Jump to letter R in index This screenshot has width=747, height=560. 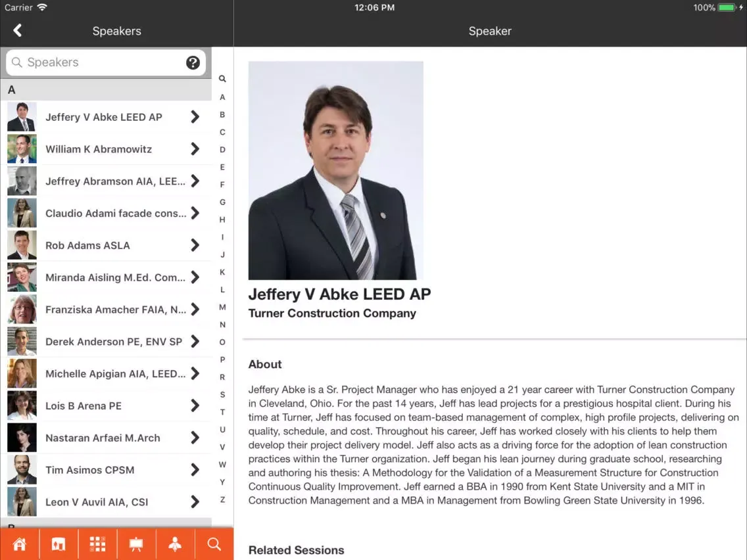coord(222,377)
